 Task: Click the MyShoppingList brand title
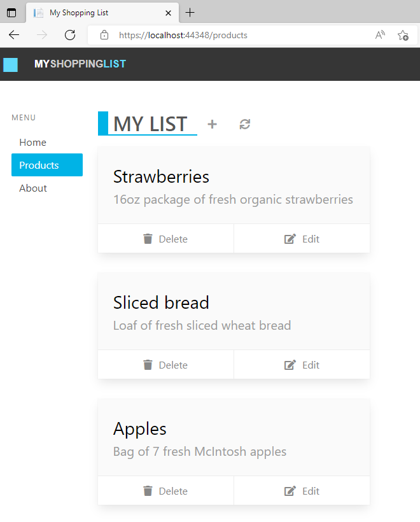(80, 64)
